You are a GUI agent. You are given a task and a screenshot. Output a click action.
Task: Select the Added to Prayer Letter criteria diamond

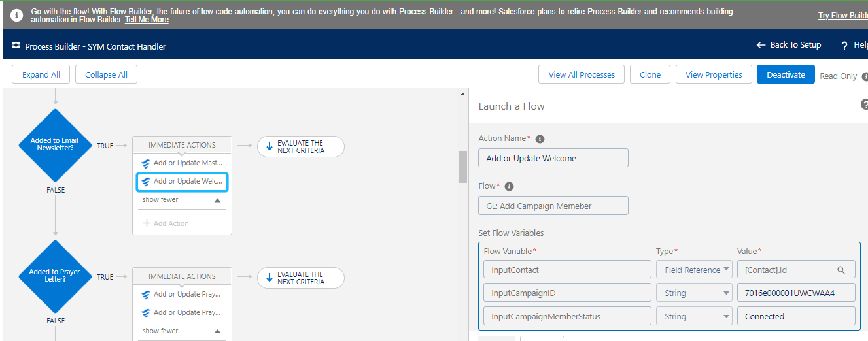55,276
